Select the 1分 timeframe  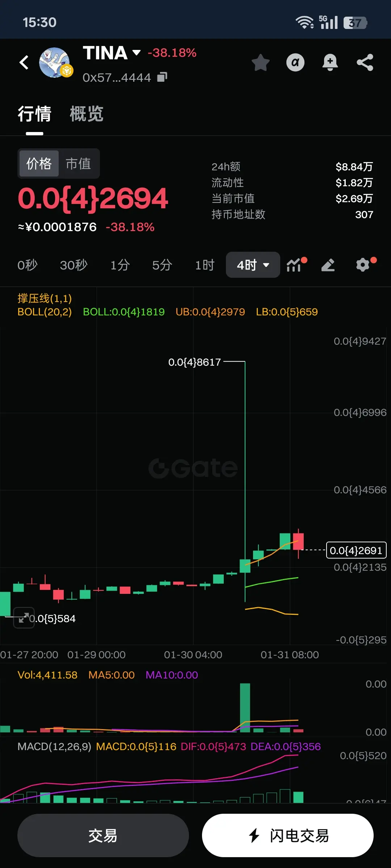point(120,265)
